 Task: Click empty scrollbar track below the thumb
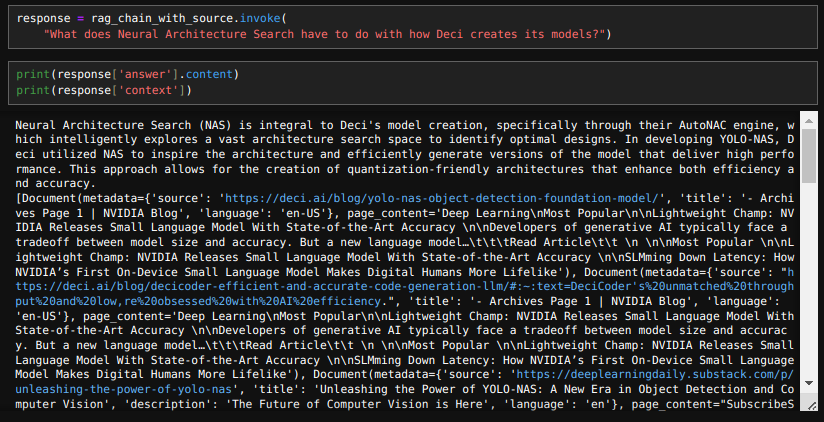click(x=809, y=279)
